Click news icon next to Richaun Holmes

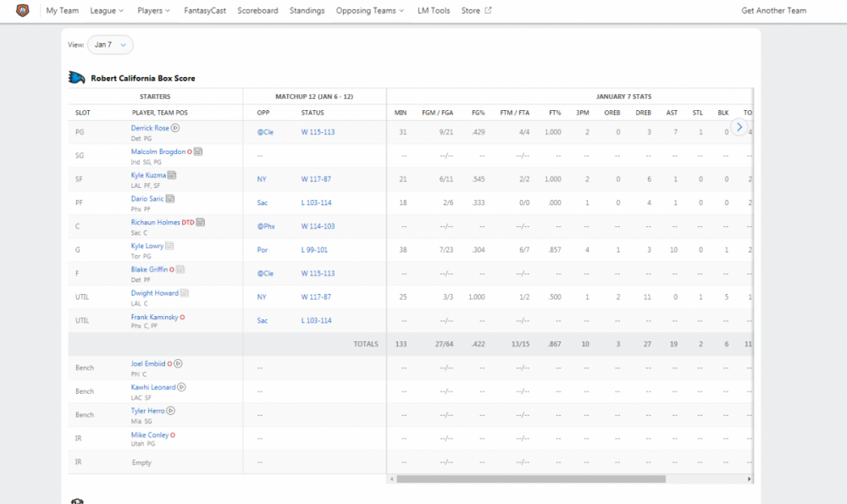(x=201, y=222)
